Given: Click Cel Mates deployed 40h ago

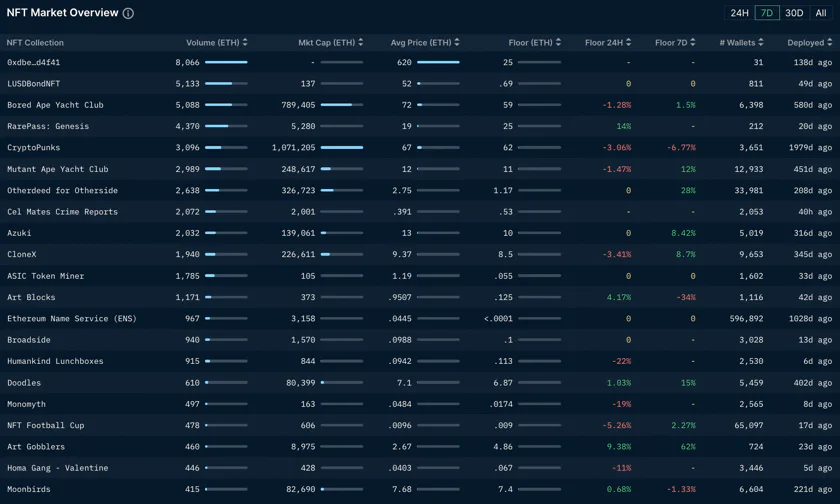Looking at the screenshot, I should click(815, 212).
